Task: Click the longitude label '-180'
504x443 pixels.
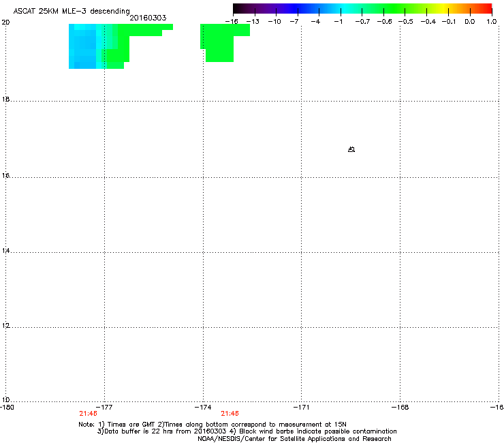Action: tap(7, 408)
